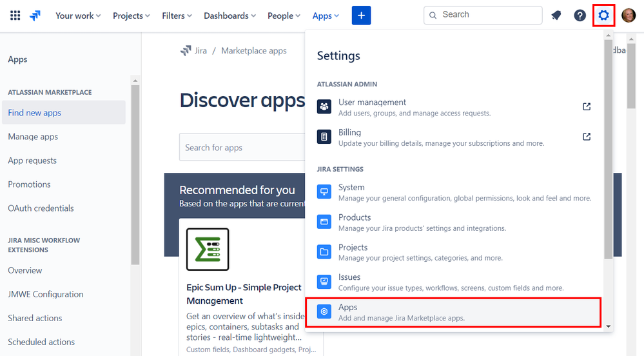Viewport: 644px width, 356px height.
Task: Open Products settings entry
Action: click(x=454, y=222)
